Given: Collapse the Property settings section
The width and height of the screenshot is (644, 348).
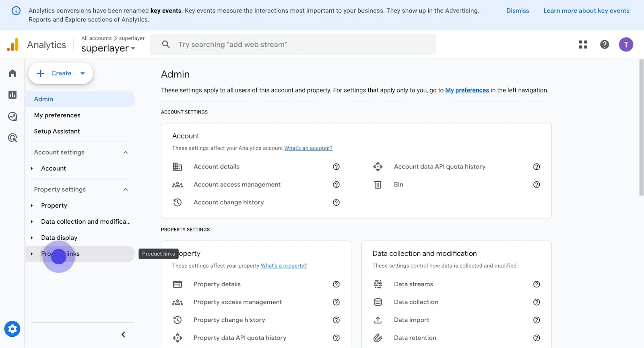Looking at the screenshot, I should click(x=126, y=189).
